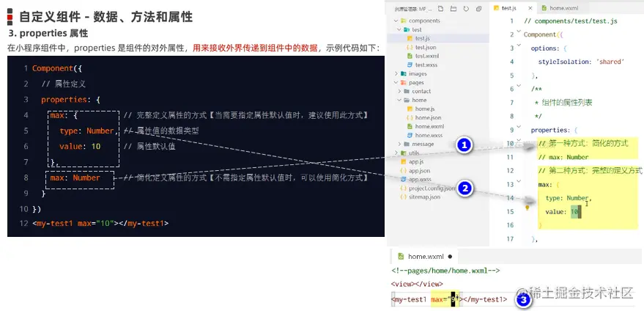This screenshot has width=644, height=311.
Task: Click 'max: Number' on slide code line 8
Action: tap(75, 178)
